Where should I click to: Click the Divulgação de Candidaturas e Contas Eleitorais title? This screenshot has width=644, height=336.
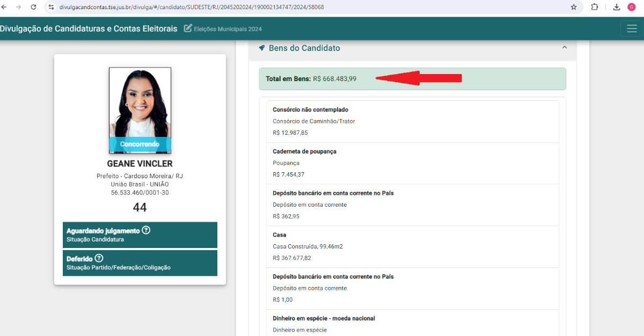pos(89,28)
